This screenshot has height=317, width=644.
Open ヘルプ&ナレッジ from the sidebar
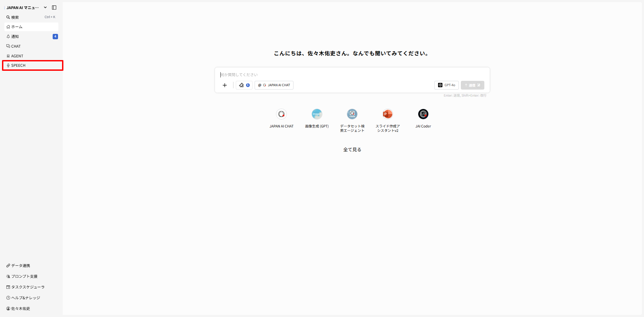coord(25,298)
